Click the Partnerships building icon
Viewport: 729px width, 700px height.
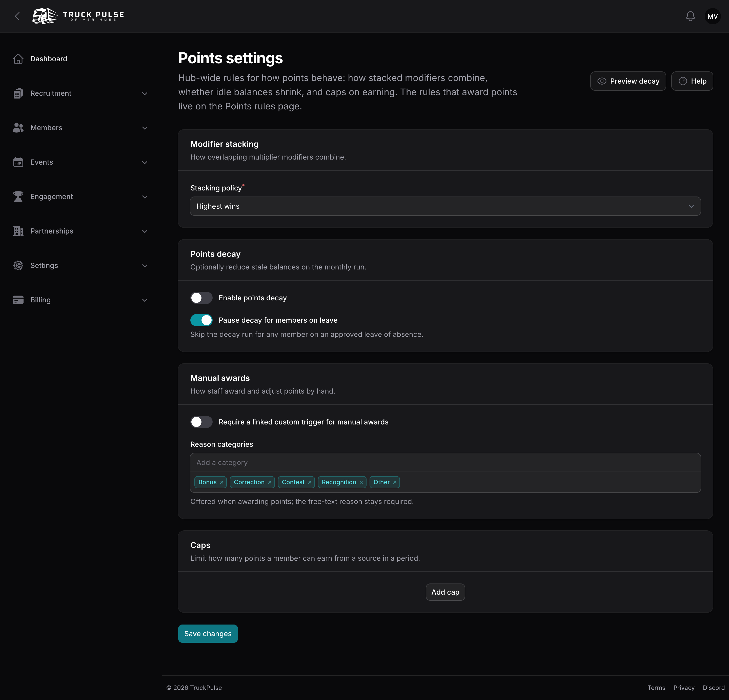coord(18,231)
